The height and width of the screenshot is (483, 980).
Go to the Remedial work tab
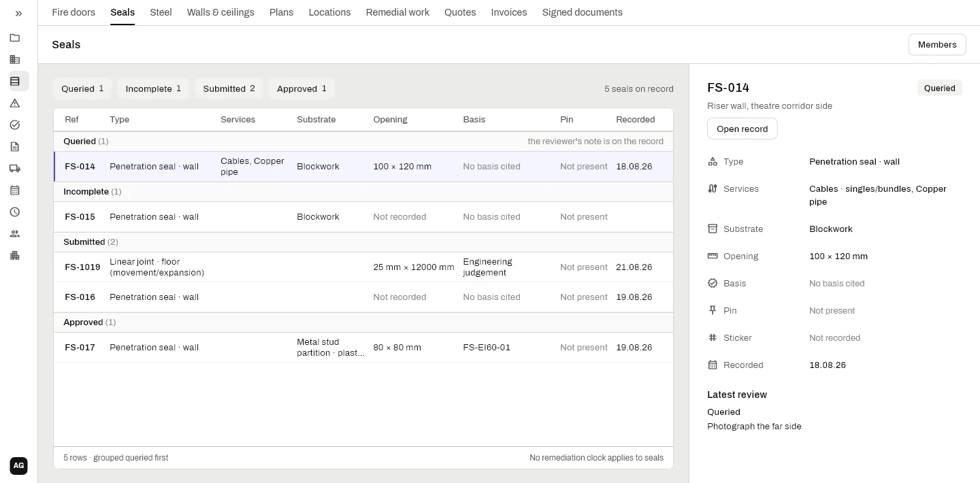(x=397, y=12)
